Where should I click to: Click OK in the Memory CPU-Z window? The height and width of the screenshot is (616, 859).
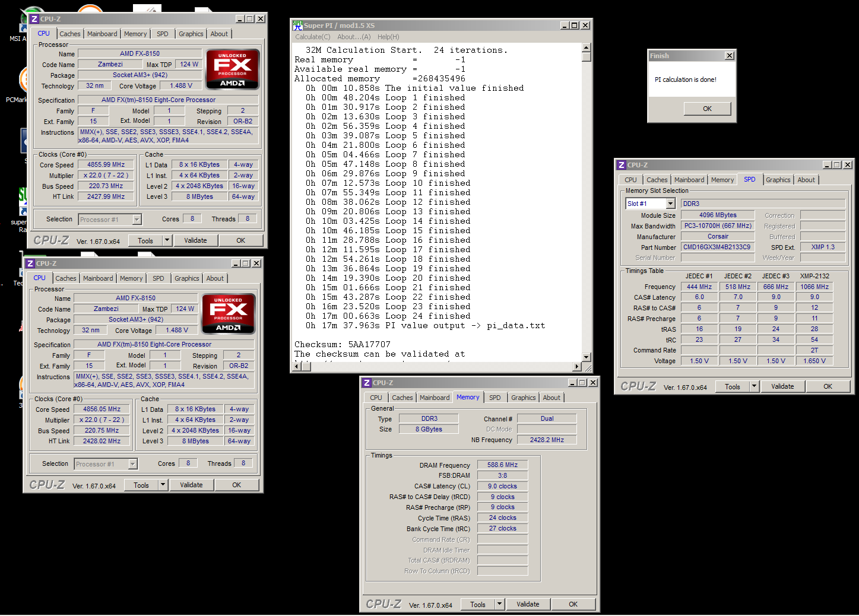click(573, 604)
